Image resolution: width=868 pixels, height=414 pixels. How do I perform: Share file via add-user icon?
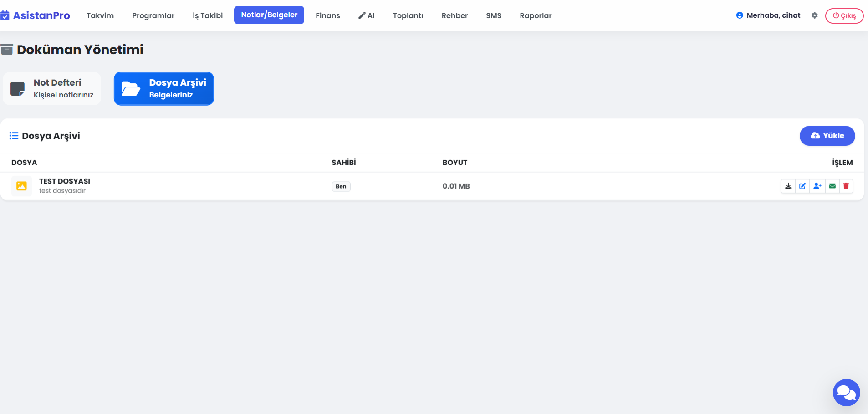tap(817, 186)
